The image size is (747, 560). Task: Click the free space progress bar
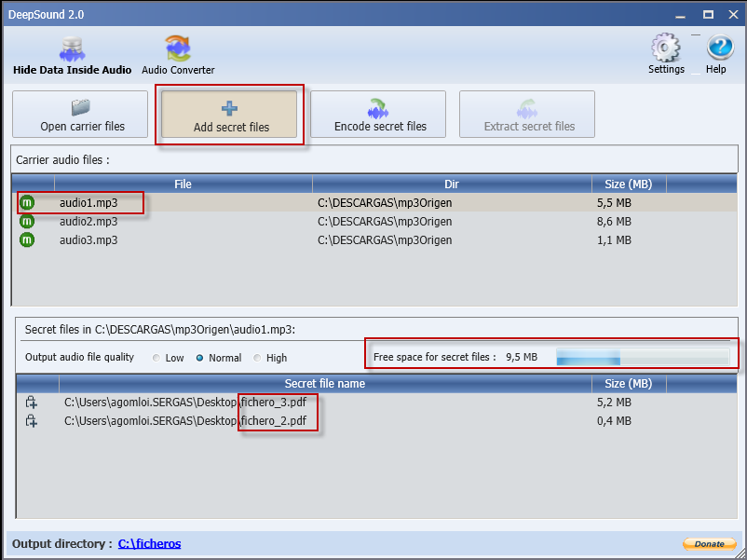(643, 357)
